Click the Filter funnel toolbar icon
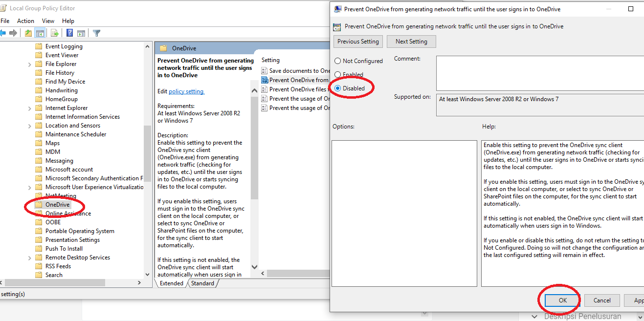644x321 pixels. pyautogui.click(x=97, y=33)
